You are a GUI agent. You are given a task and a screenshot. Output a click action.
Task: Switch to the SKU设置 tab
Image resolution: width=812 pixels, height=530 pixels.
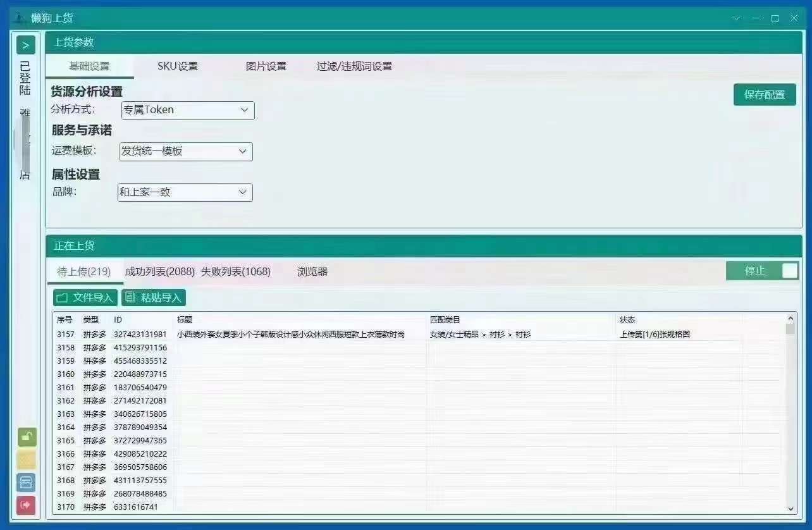(178, 66)
